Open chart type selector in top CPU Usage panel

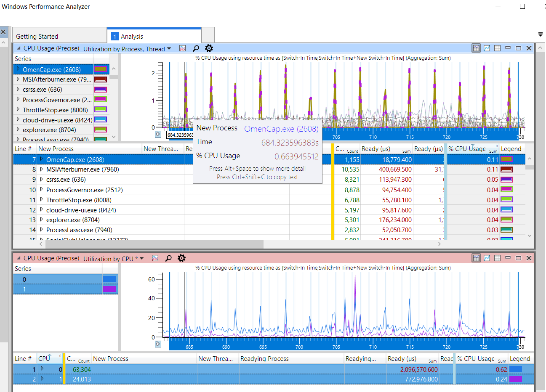(182, 48)
